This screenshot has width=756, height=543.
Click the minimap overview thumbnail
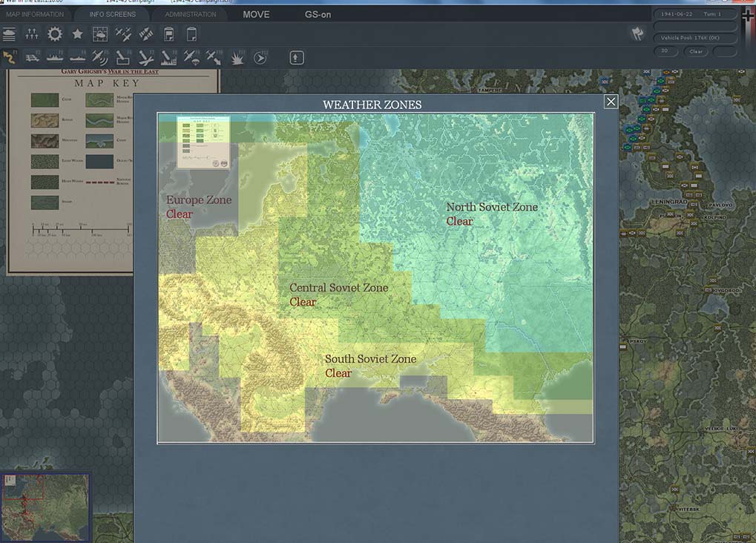(x=46, y=507)
